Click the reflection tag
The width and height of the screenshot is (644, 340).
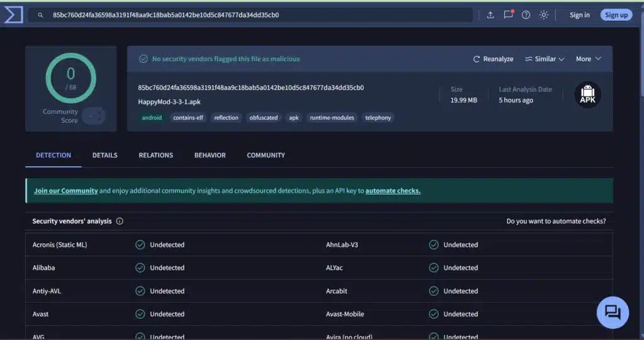coord(226,118)
